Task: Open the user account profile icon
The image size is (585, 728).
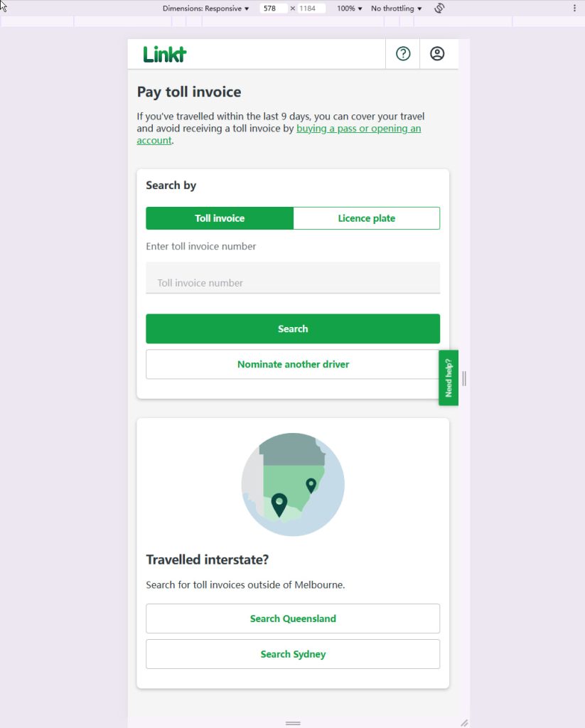Action: click(x=437, y=54)
